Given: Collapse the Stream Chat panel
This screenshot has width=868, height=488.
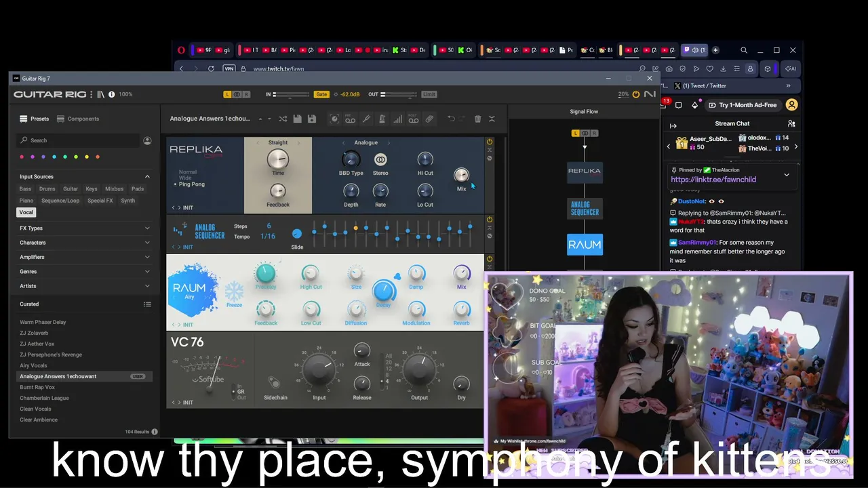Looking at the screenshot, I should point(673,125).
